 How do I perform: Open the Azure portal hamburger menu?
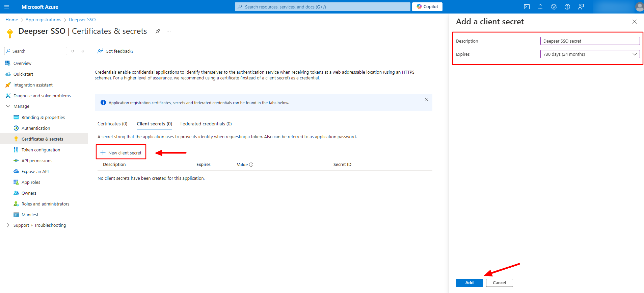point(7,7)
